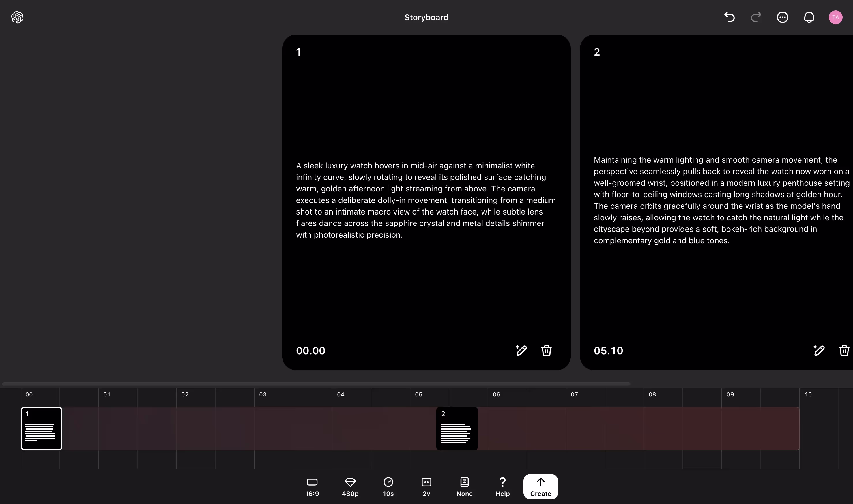This screenshot has width=853, height=504.
Task: Edit card 1 with the magic pencil
Action: [x=521, y=350]
